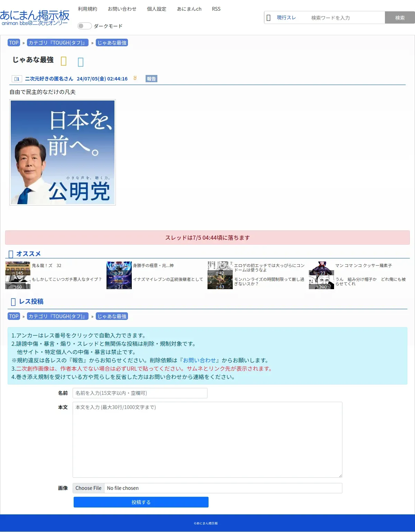Screen dimensions: 415x532
Task: Open recommended thread 鬼＆龍！ズ 32
Action: pyautogui.click(x=47, y=266)
